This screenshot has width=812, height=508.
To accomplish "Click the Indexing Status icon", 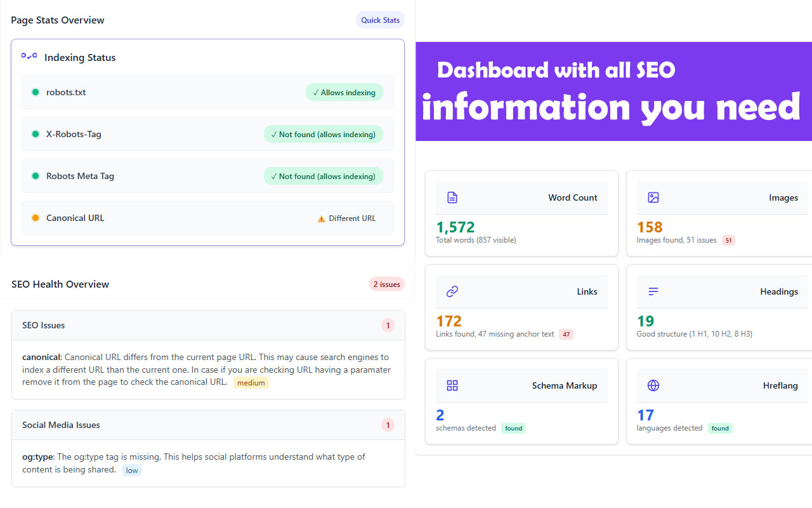I will pyautogui.click(x=29, y=57).
